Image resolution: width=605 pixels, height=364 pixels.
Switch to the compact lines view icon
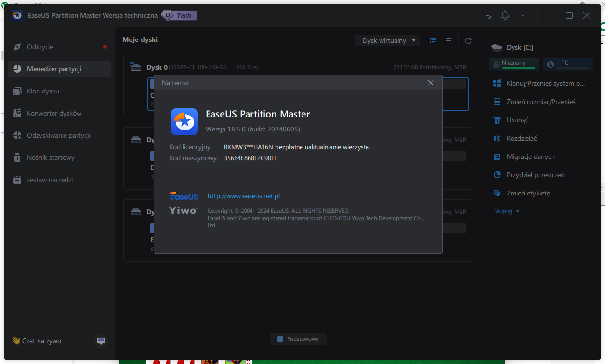pos(448,41)
